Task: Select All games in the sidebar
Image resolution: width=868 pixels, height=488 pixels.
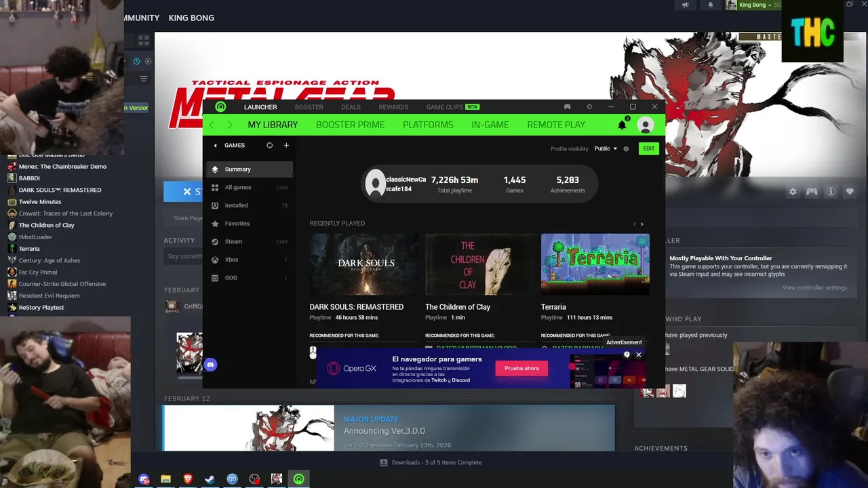Action: (x=249, y=187)
